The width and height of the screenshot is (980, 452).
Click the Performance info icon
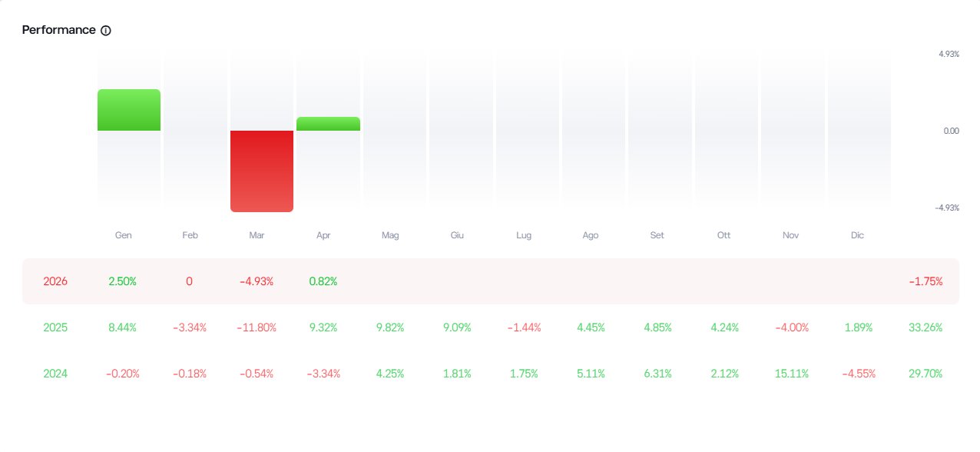coord(106,31)
